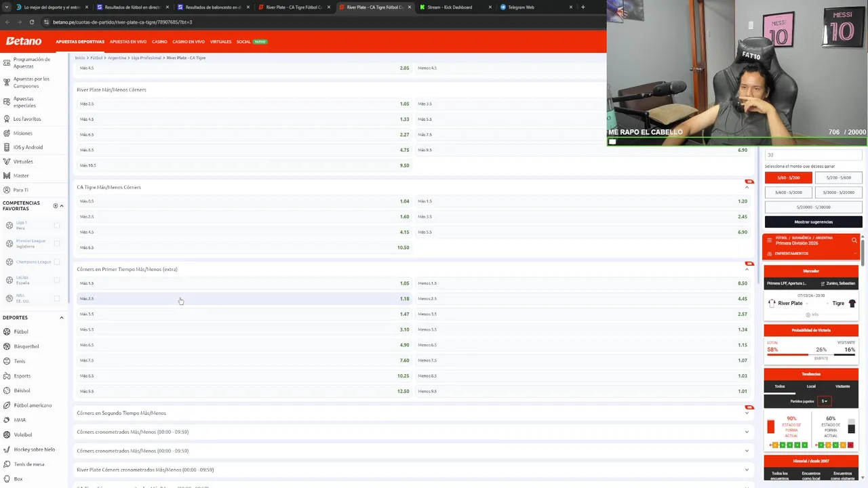Screen dimensions: 868x488
Task: Open the Betano logo home link
Action: pyautogui.click(x=24, y=41)
